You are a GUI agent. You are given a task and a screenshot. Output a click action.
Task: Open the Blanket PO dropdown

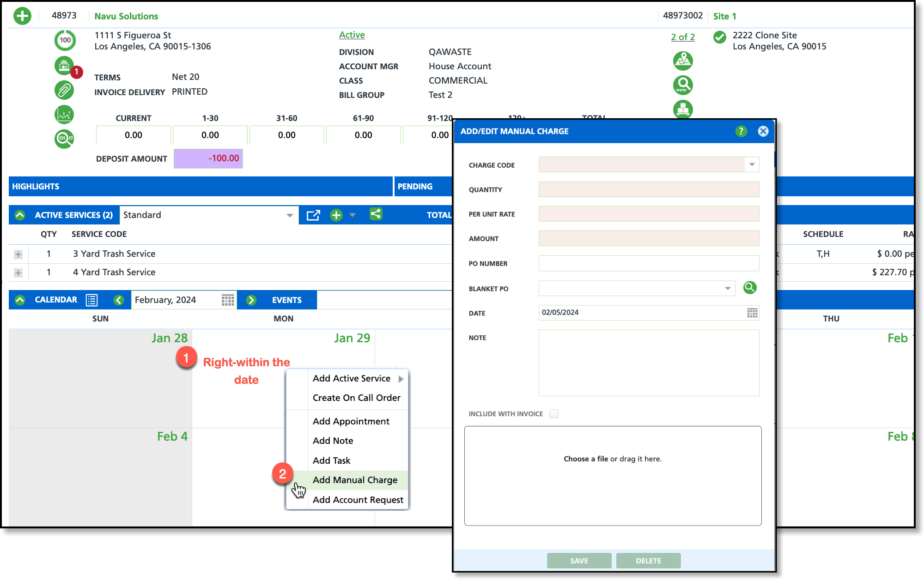728,288
